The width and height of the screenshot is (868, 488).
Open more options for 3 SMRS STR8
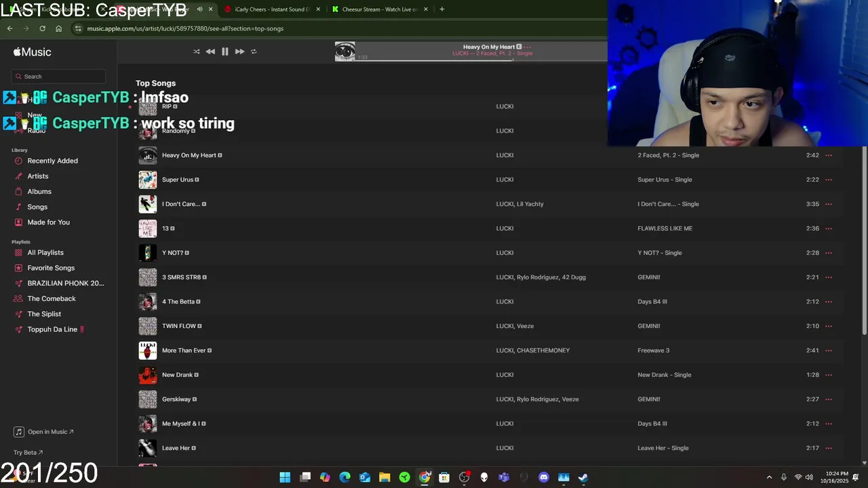[x=829, y=277]
